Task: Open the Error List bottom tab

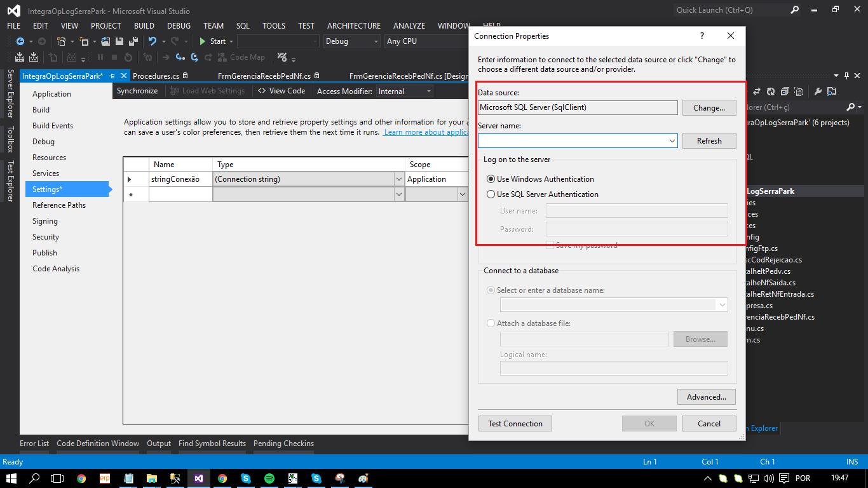Action: (34, 444)
